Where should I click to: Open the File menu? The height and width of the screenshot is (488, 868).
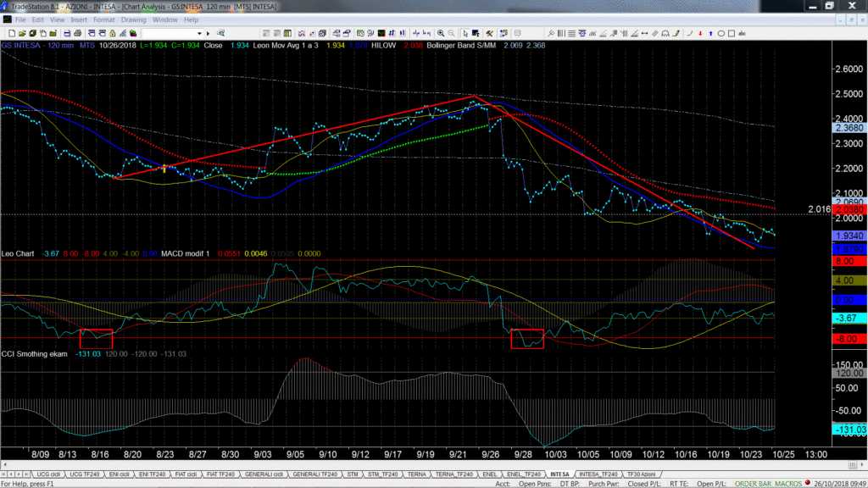pos(20,20)
